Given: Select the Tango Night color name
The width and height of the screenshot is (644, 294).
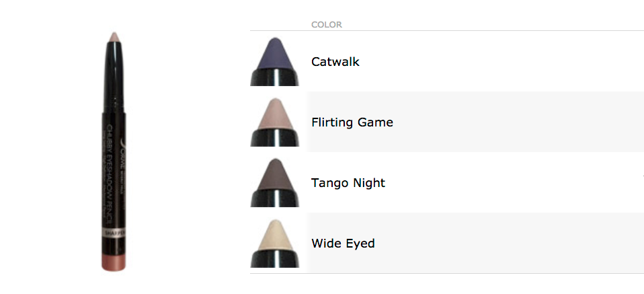Looking at the screenshot, I should coord(348,183).
